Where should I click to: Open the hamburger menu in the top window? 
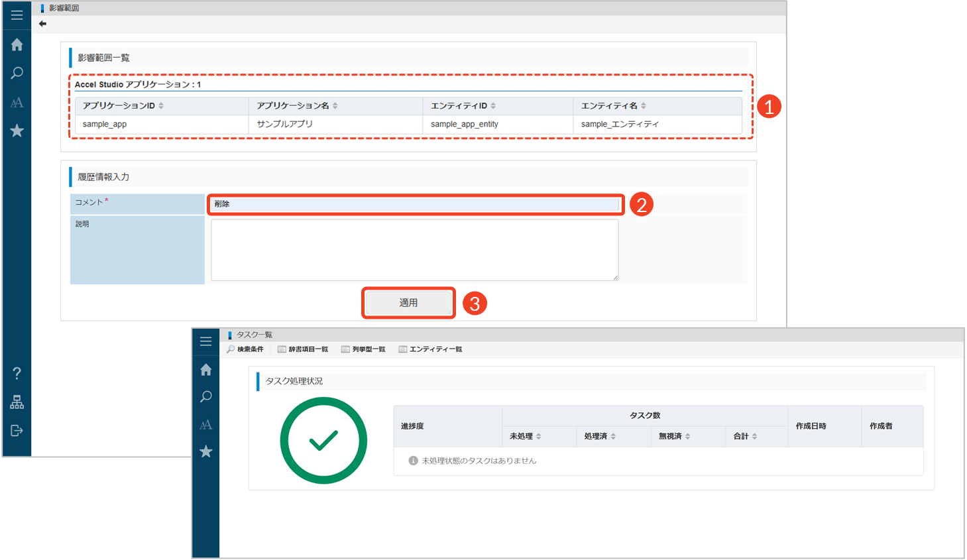[17, 15]
